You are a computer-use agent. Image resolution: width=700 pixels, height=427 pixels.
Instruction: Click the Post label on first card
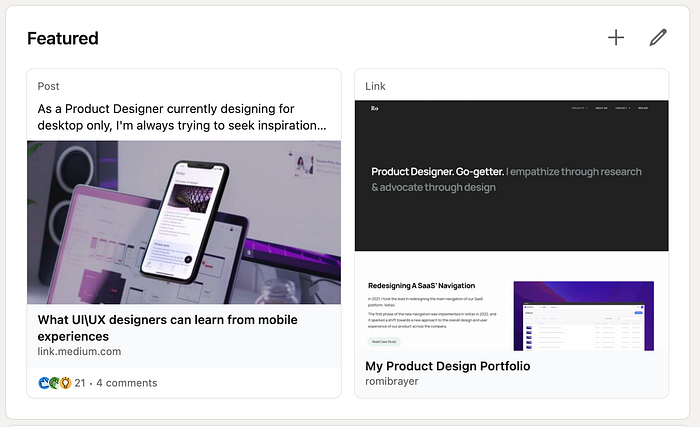click(x=48, y=86)
